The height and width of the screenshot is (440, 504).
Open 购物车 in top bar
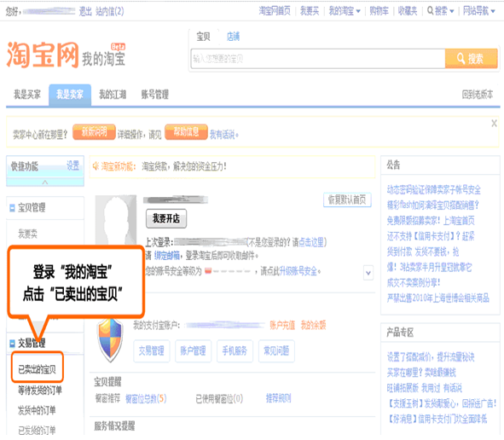(379, 11)
